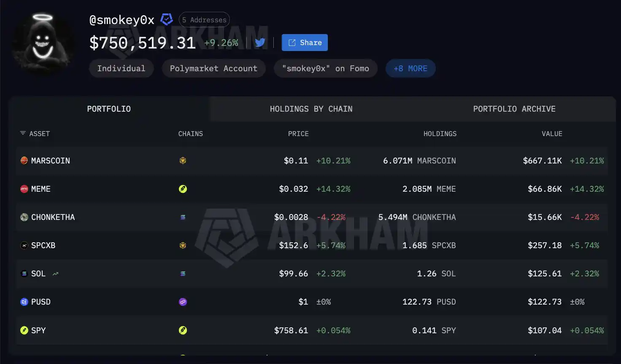Click the Polygon chain icon in PUSD row

183,302
